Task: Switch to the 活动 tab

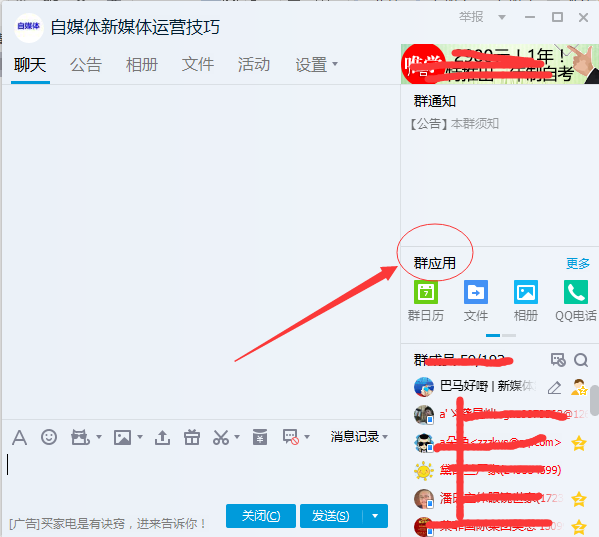Action: pyautogui.click(x=254, y=65)
